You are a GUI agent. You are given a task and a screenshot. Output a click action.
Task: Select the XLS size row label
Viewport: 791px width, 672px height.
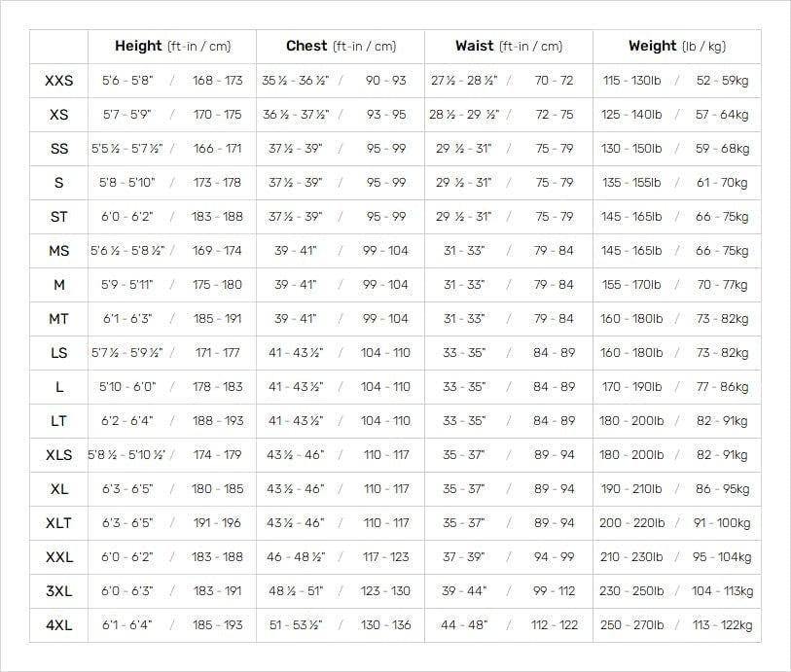pyautogui.click(x=59, y=455)
